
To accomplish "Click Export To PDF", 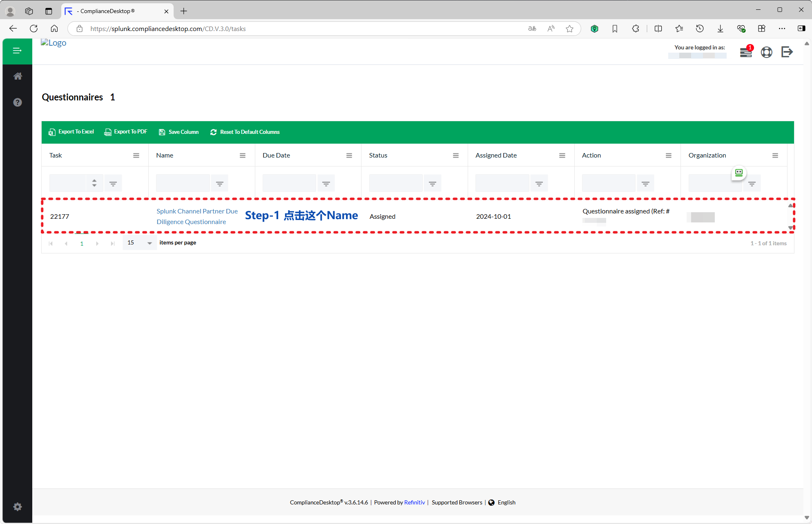I will (x=126, y=132).
